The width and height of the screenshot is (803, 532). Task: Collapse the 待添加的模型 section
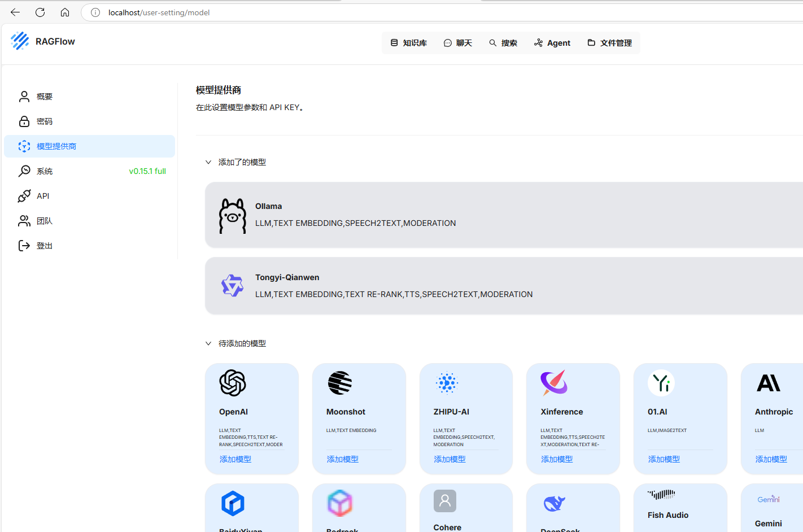coord(208,343)
